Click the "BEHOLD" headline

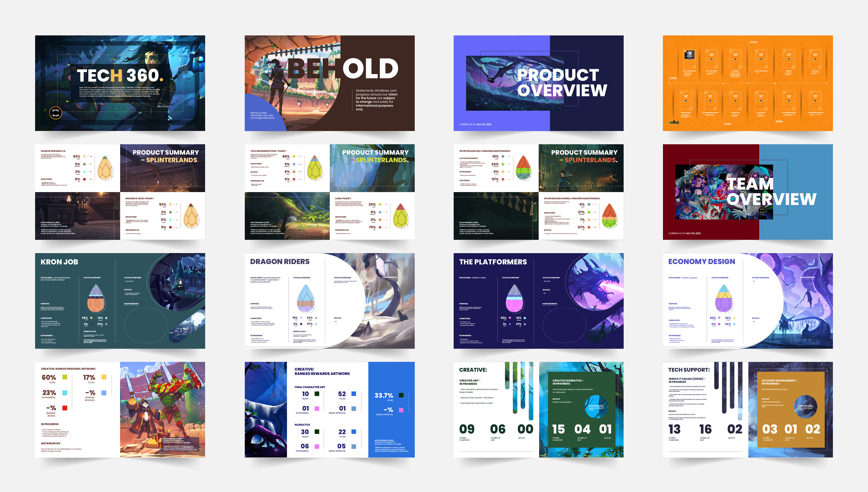(343, 68)
